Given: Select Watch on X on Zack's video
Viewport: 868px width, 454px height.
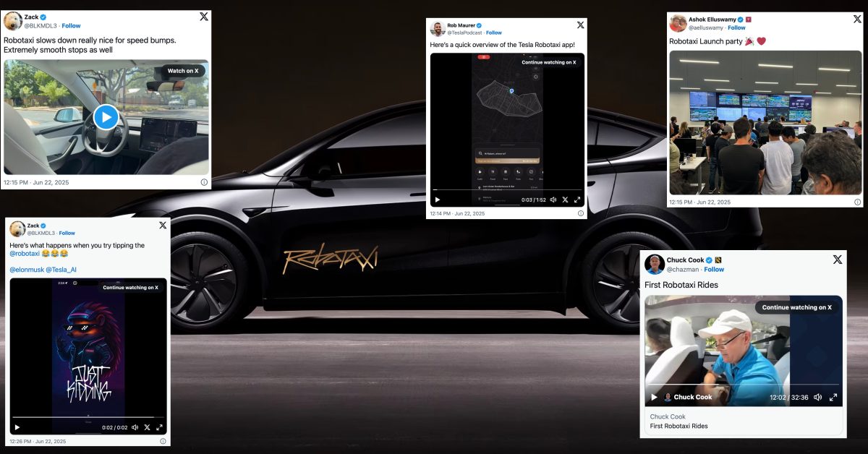Looking at the screenshot, I should click(x=183, y=71).
